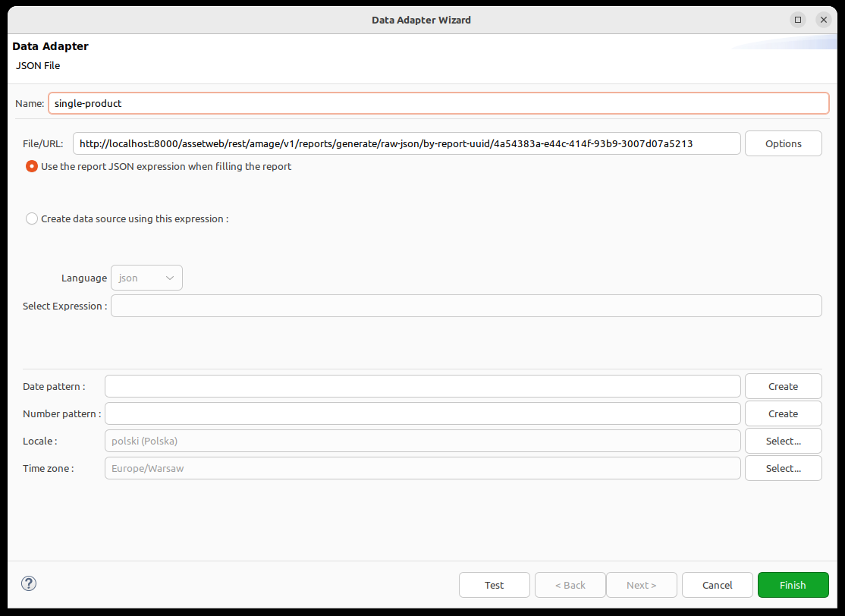Open Time zone Select... chooser

(x=783, y=468)
